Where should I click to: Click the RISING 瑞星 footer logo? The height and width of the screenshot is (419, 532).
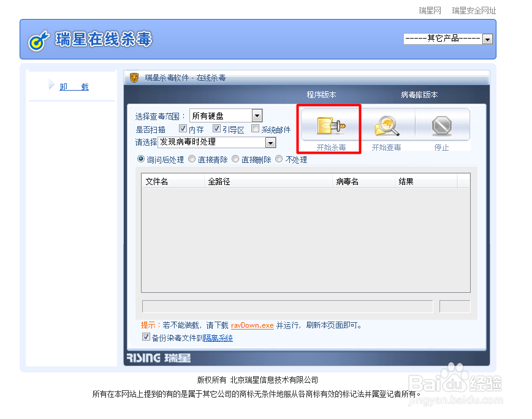coord(159,358)
